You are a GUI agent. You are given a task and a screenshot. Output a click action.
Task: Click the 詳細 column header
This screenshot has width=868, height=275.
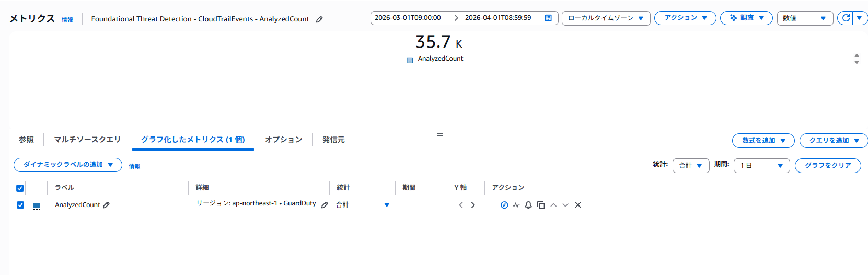click(202, 187)
